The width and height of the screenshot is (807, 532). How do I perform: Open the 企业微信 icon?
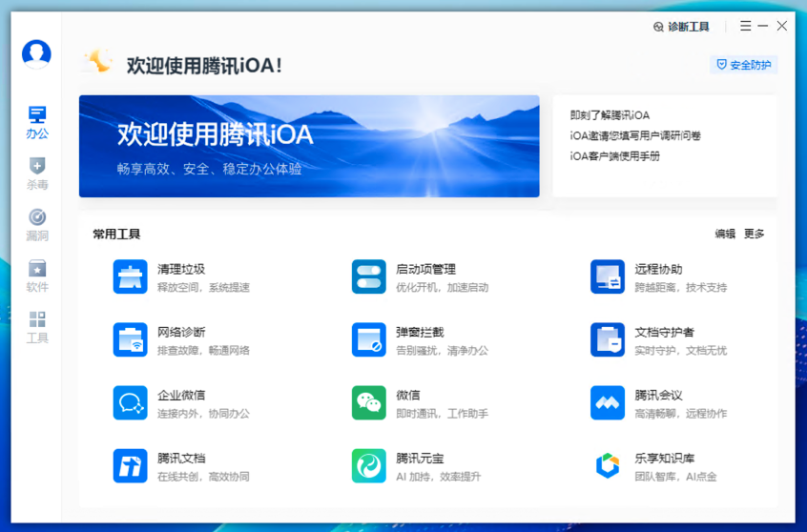click(x=131, y=403)
